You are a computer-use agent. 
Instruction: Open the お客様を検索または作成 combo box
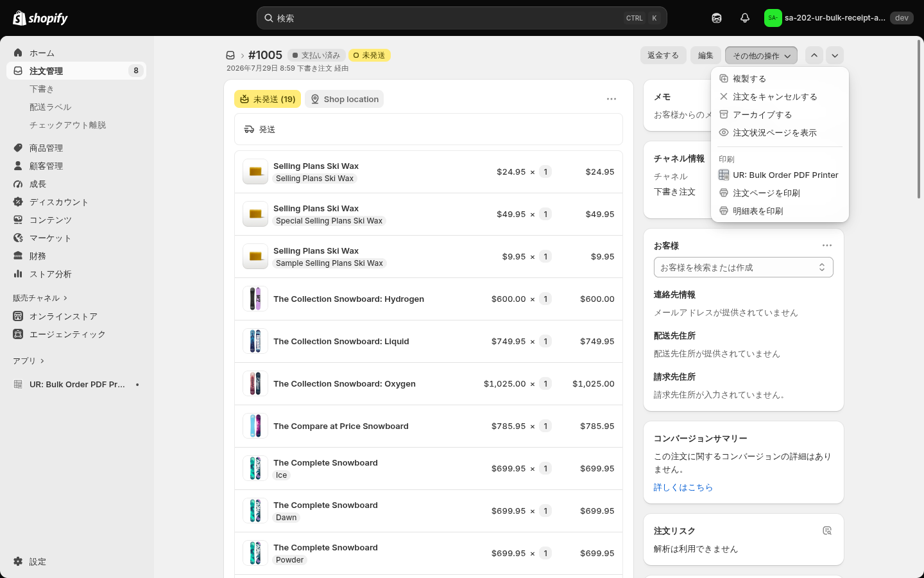pyautogui.click(x=743, y=267)
